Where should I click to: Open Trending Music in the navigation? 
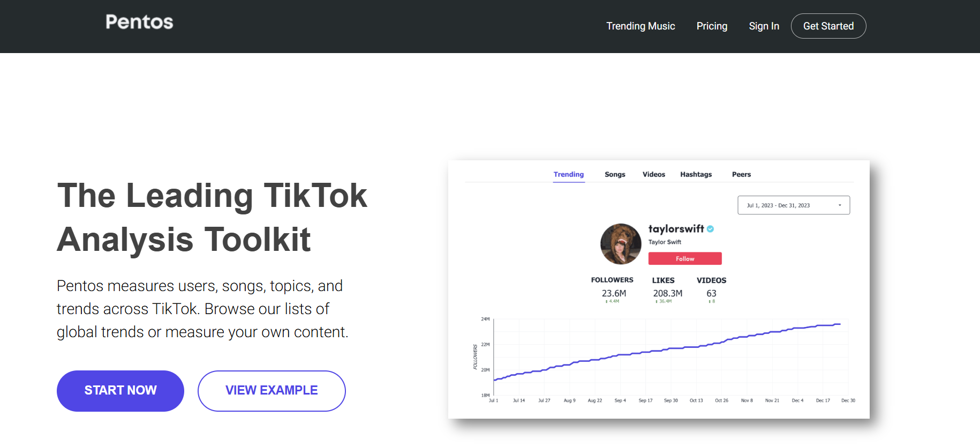640,26
